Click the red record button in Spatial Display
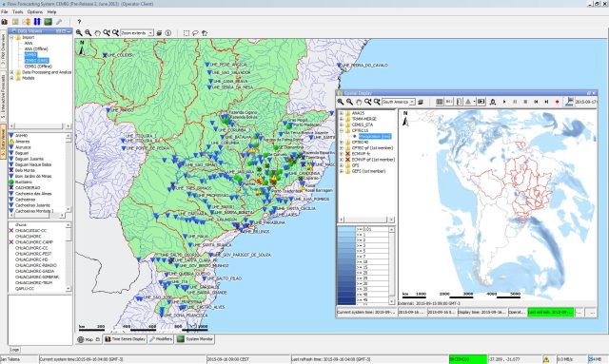Screen dimensions: 609x364 [557, 102]
